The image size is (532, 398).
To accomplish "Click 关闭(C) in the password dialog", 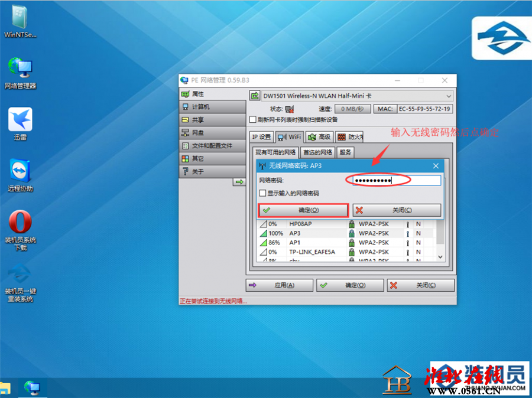I will click(397, 210).
